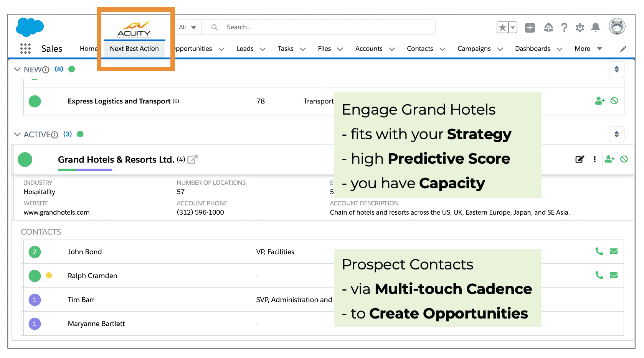Open the user profile avatar
The height and width of the screenshot is (358, 644).
[x=617, y=27]
